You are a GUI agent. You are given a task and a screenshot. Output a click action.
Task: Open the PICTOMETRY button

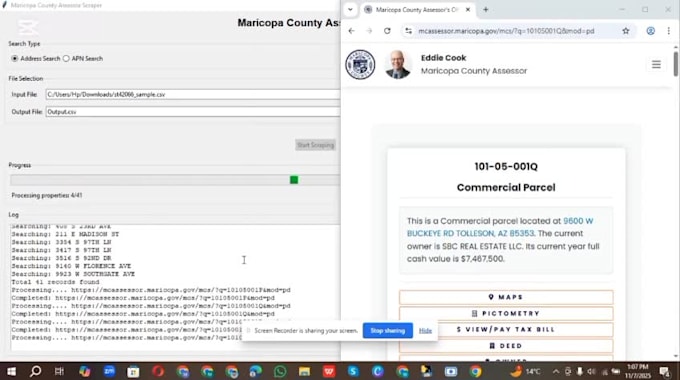point(506,313)
